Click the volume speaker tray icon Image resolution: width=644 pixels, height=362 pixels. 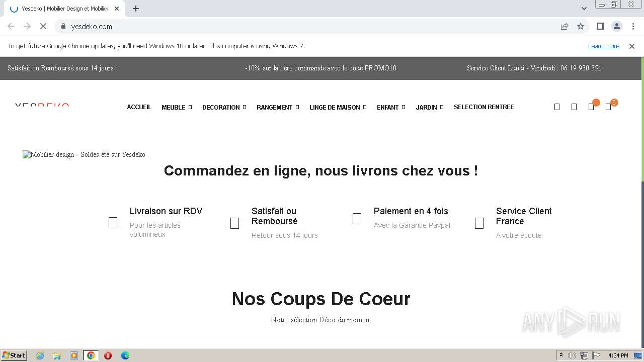pyautogui.click(x=572, y=355)
